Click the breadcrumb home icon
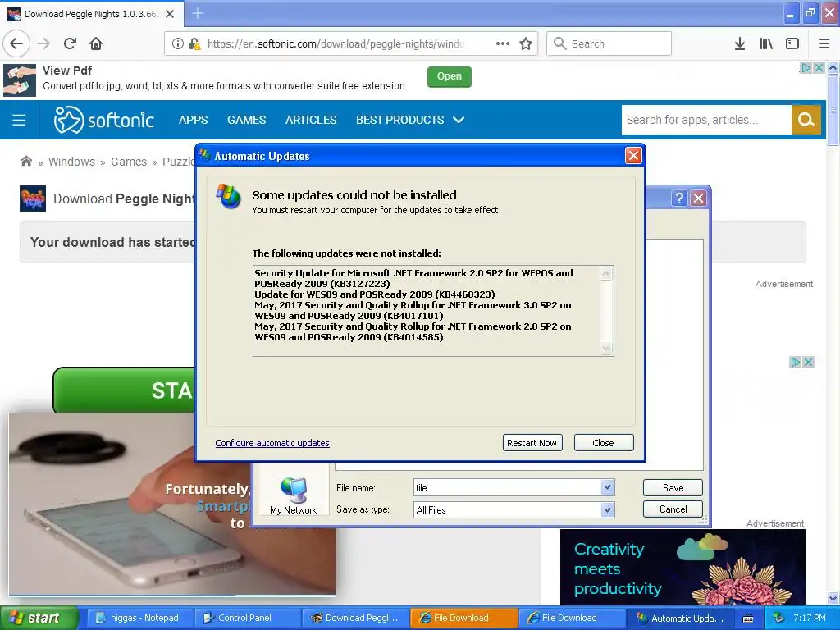This screenshot has width=840, height=630. (x=25, y=162)
